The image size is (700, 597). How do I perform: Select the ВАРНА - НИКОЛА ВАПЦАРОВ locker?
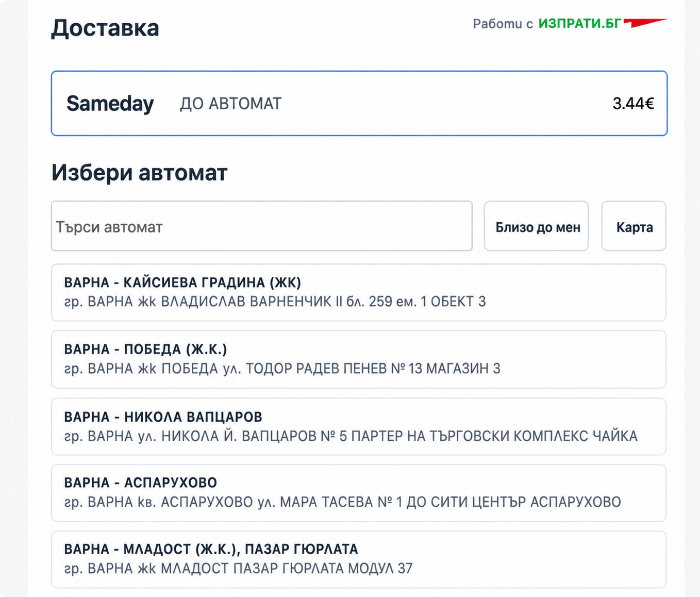359,426
